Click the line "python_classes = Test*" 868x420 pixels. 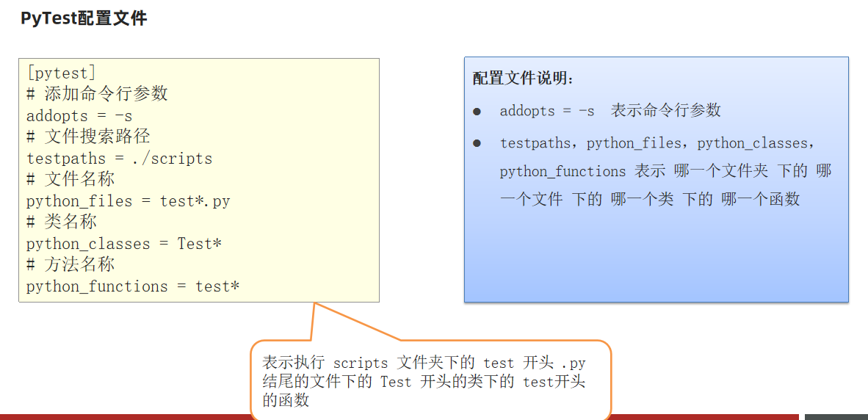(x=124, y=244)
